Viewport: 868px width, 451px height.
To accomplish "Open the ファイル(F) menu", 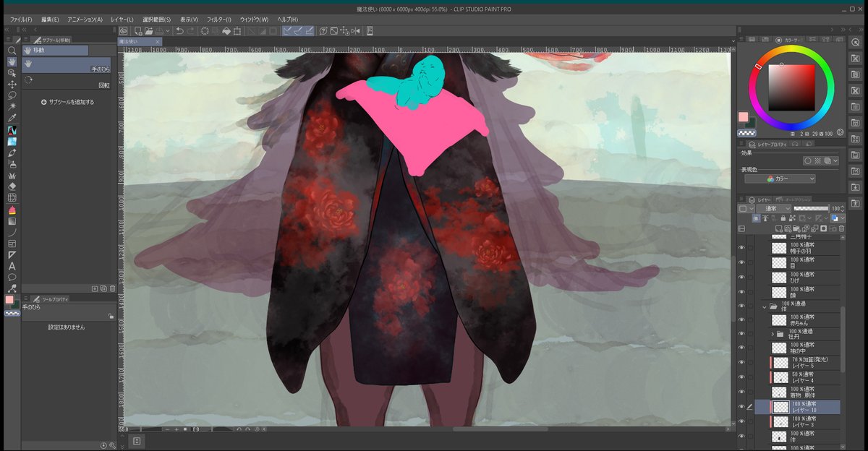I will (21, 19).
